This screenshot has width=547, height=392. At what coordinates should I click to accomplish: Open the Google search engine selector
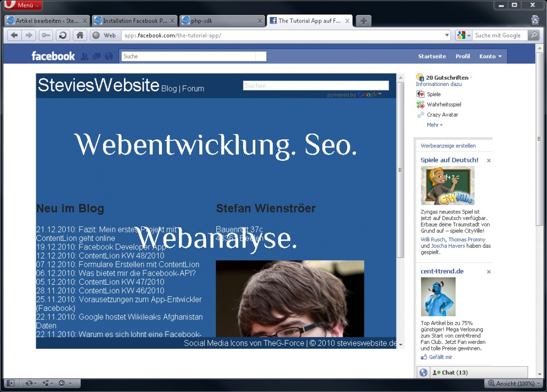coord(464,35)
